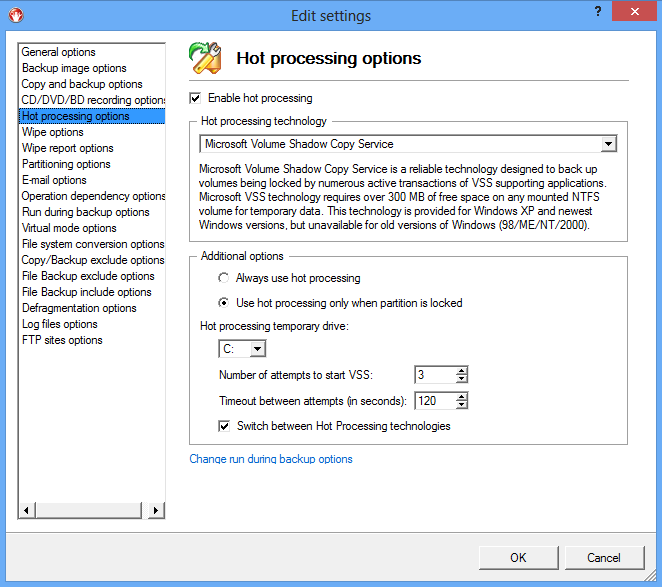Go to Defragmentation options
Viewport: 662px width, 587px height.
(x=79, y=308)
